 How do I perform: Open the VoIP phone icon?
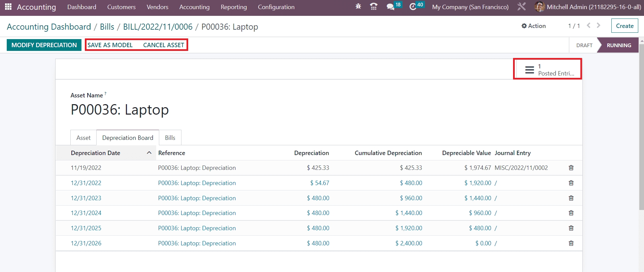pos(373,7)
